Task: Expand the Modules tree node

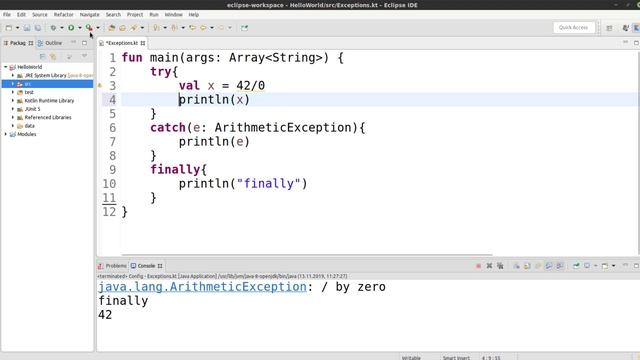Action: click(6, 134)
